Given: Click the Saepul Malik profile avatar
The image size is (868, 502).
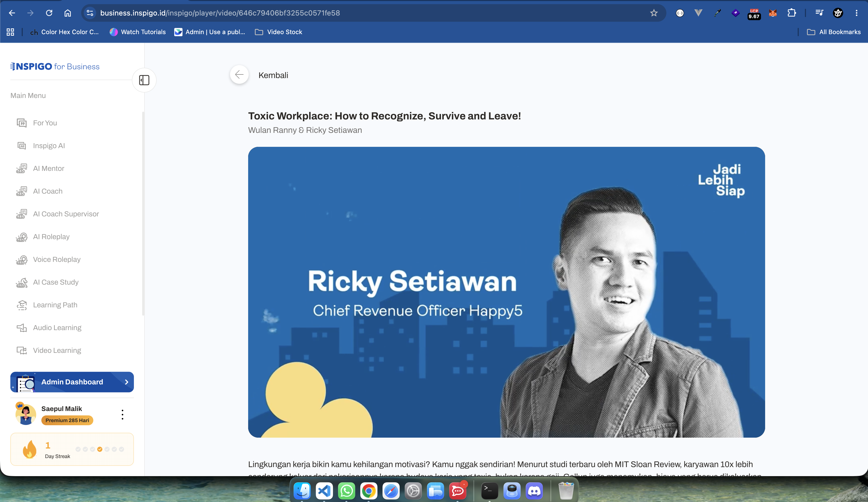Looking at the screenshot, I should (x=26, y=414).
